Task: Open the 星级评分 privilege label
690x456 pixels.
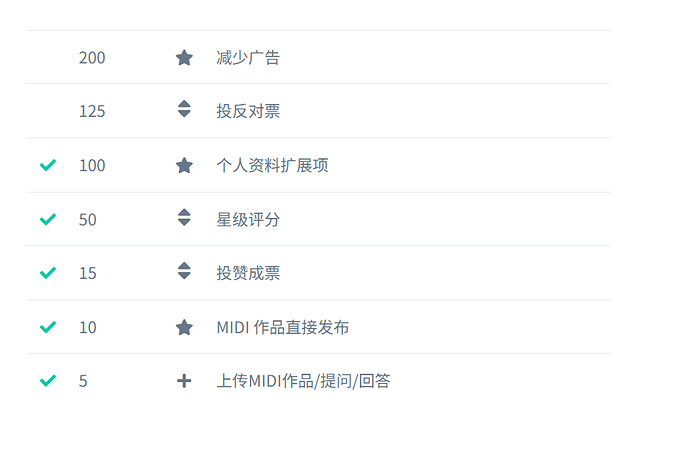Action: click(248, 220)
